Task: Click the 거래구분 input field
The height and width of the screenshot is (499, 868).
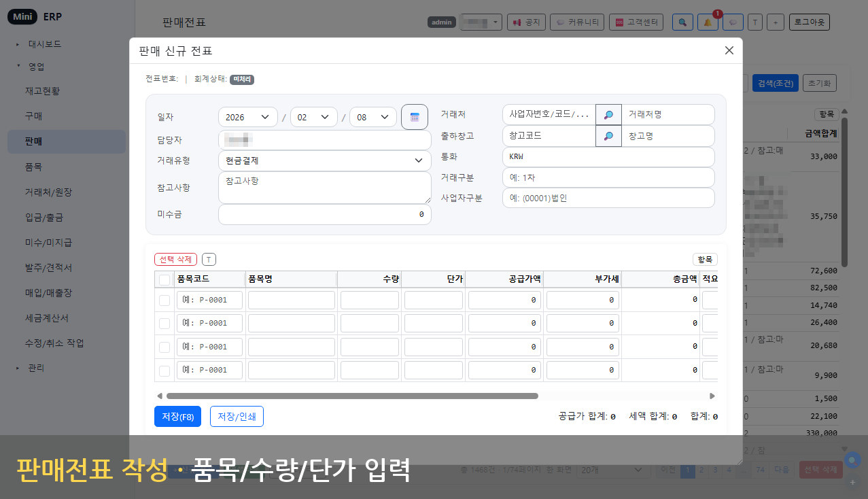Action: click(x=608, y=177)
